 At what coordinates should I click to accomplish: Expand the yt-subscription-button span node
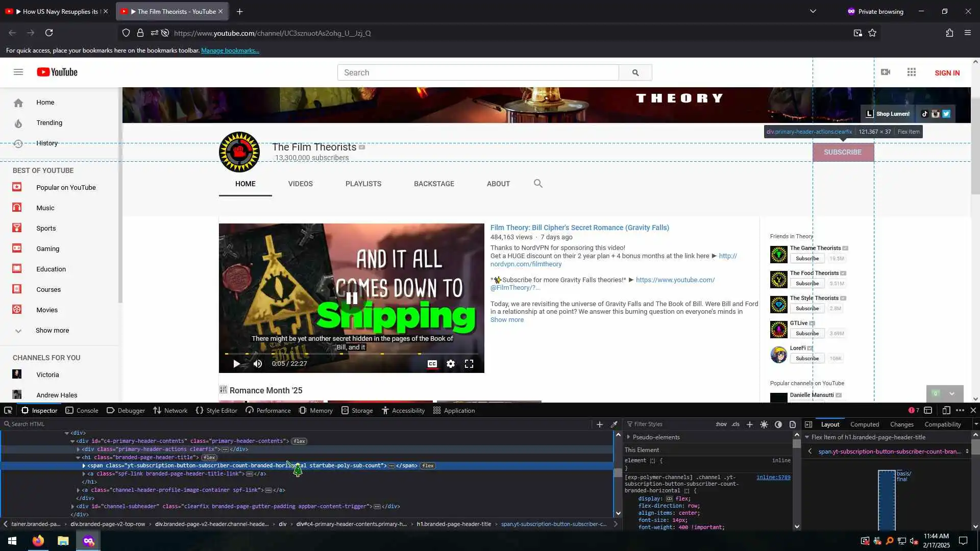[x=84, y=465]
